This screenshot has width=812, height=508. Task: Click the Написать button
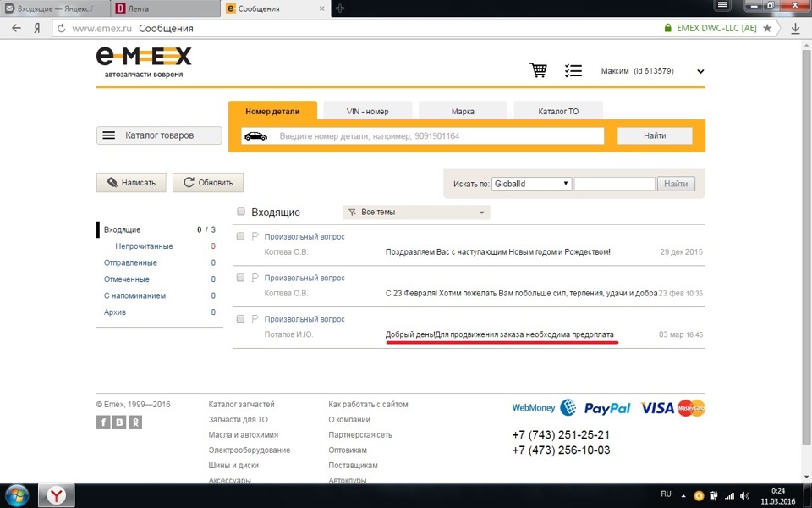[x=131, y=182]
